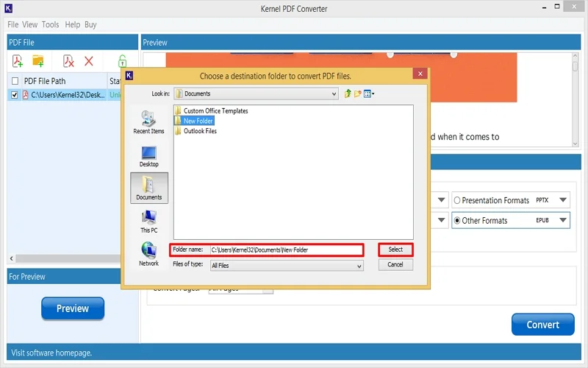Select the New Folder entry
The image size is (588, 368).
[x=194, y=121]
